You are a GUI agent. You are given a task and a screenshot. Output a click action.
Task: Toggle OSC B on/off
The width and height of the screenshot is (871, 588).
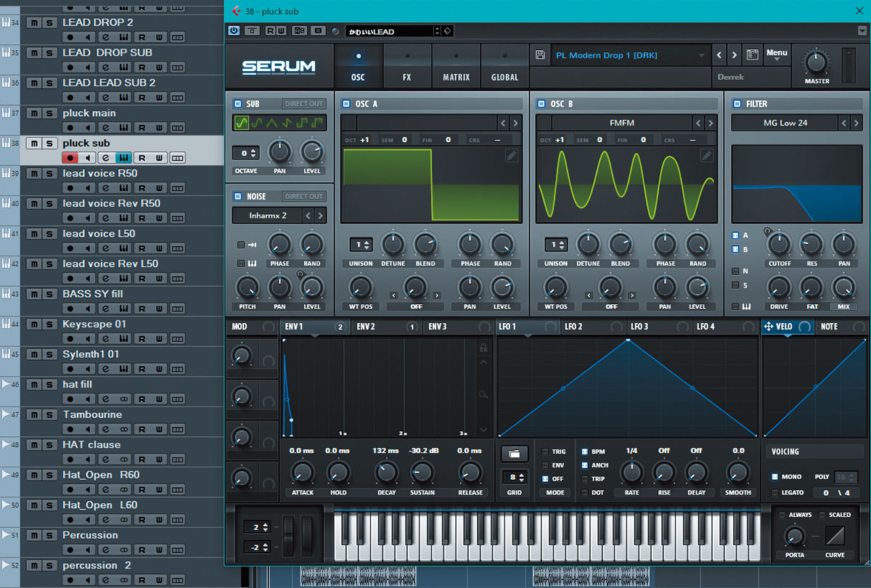(x=541, y=104)
